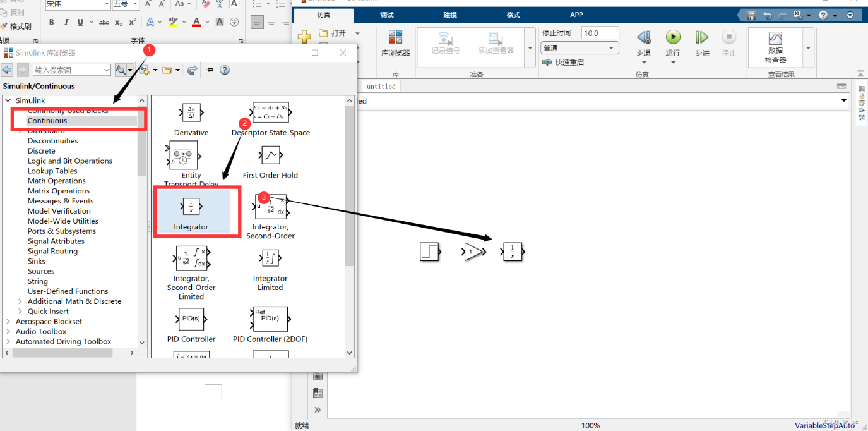Click the 停止时间 stop time field

pyautogui.click(x=600, y=33)
